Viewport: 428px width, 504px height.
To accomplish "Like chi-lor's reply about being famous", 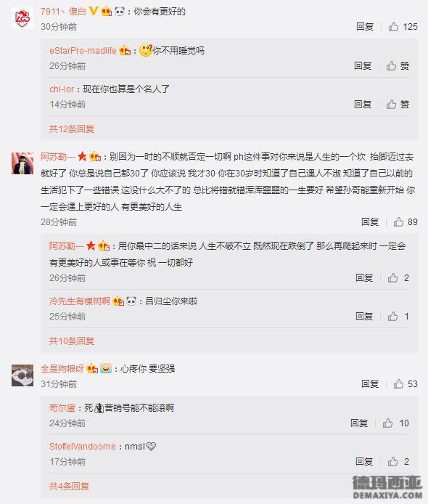I will 398,104.
